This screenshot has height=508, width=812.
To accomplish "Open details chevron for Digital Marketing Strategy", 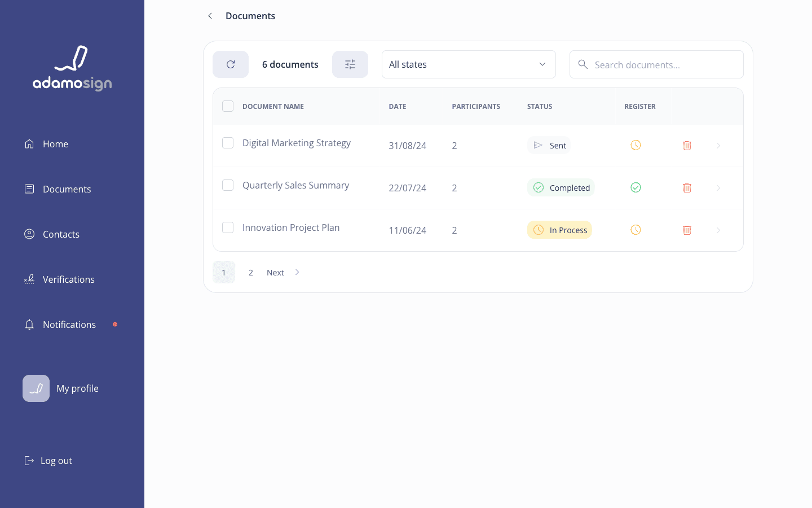I will tap(718, 146).
